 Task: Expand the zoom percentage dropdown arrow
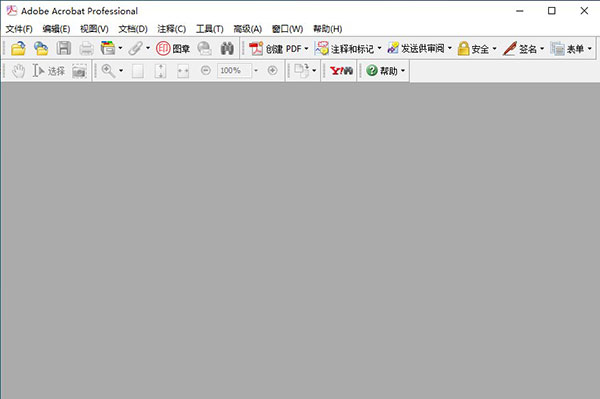256,70
